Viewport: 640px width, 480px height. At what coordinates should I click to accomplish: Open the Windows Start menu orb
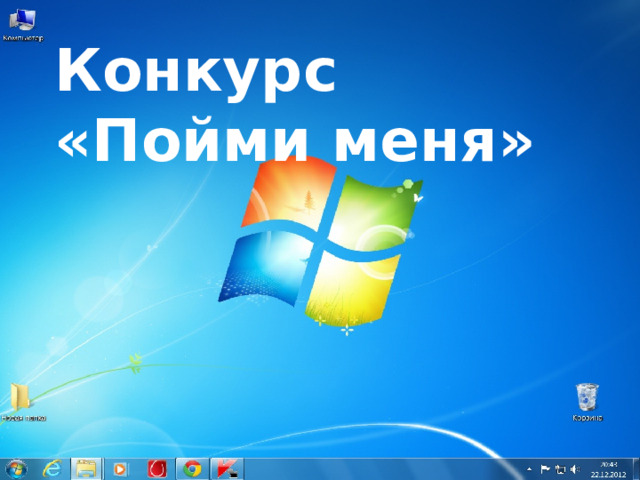16,469
